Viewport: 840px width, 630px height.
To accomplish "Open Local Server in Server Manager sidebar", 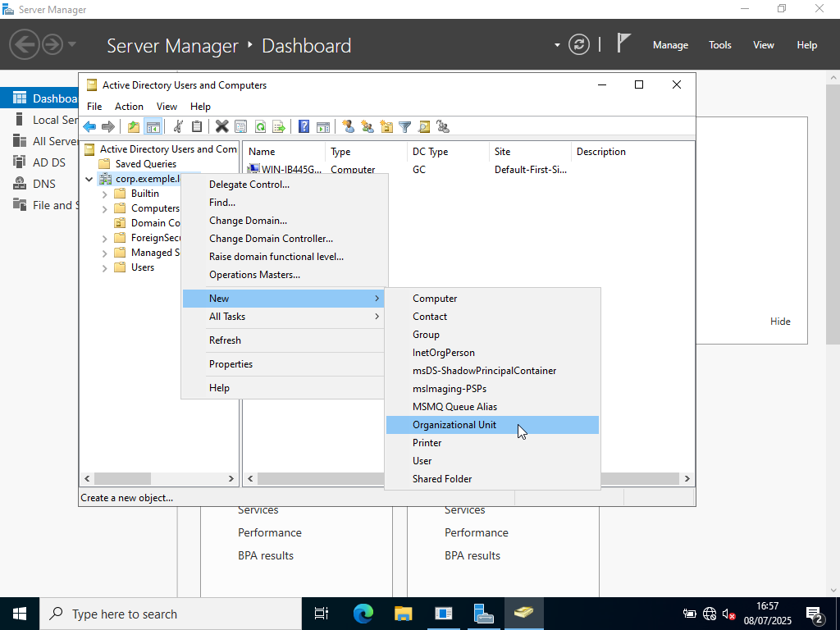I will point(39,120).
